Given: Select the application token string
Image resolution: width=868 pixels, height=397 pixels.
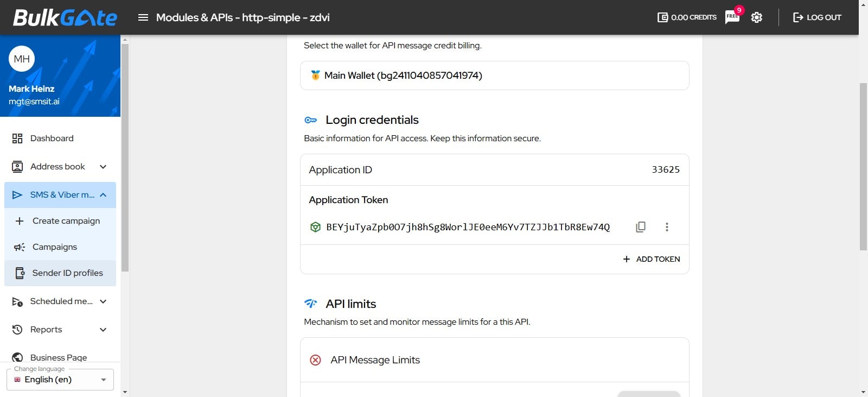Looking at the screenshot, I should tap(468, 227).
